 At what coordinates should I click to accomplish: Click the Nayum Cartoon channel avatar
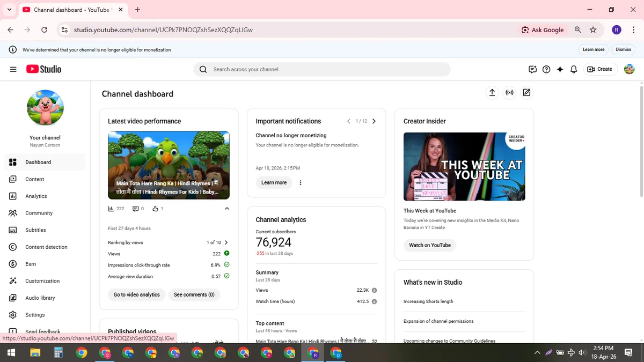pos(45,108)
